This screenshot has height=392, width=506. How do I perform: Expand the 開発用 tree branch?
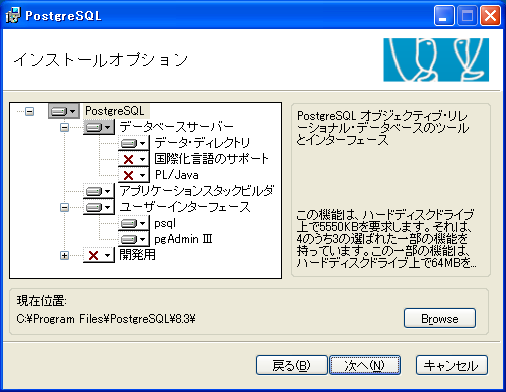pyautogui.click(x=64, y=255)
